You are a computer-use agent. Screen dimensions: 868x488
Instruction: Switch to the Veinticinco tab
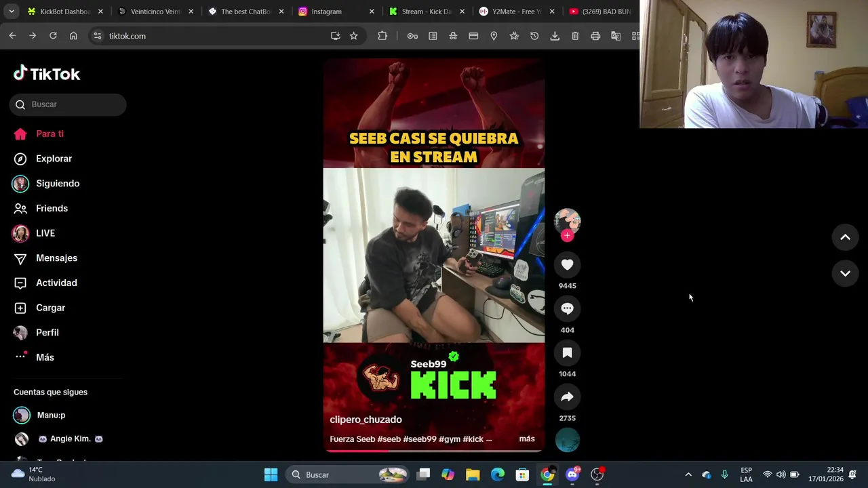[155, 12]
